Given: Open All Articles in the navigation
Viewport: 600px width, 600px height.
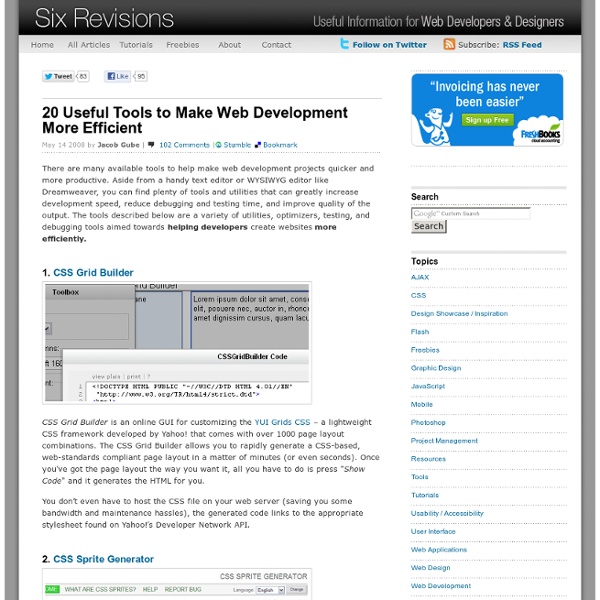Looking at the screenshot, I should click(x=89, y=45).
